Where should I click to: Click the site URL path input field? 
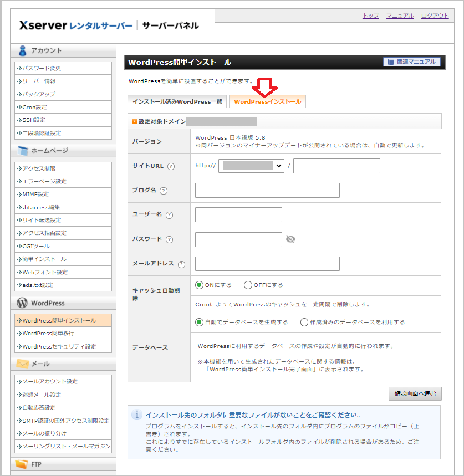[x=336, y=166]
